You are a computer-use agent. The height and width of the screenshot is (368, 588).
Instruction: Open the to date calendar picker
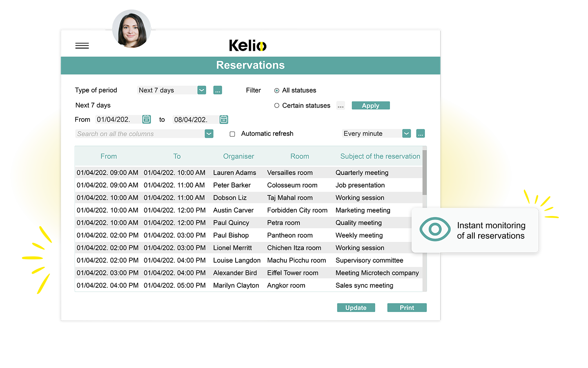[223, 119]
